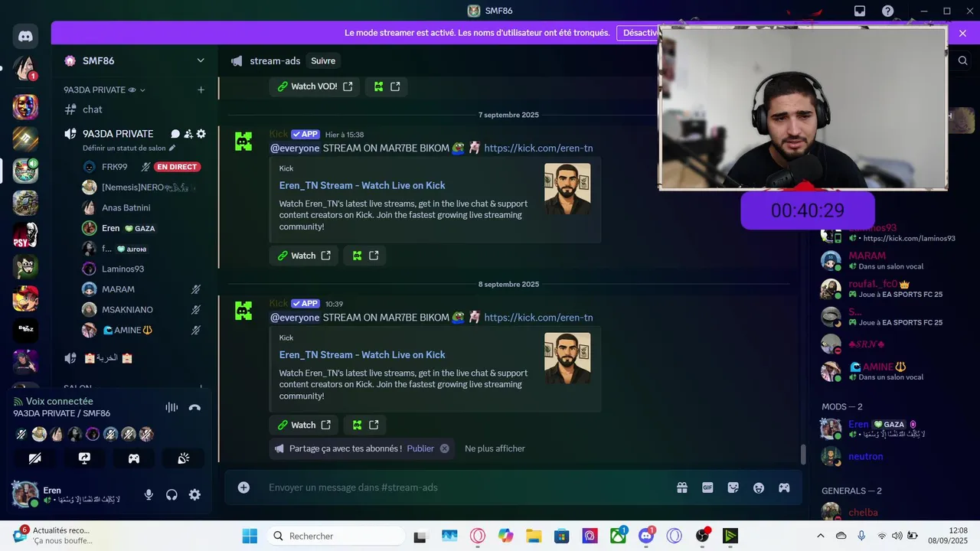Toggle headphones deafen
Screen dimensions: 980x551
171,495
